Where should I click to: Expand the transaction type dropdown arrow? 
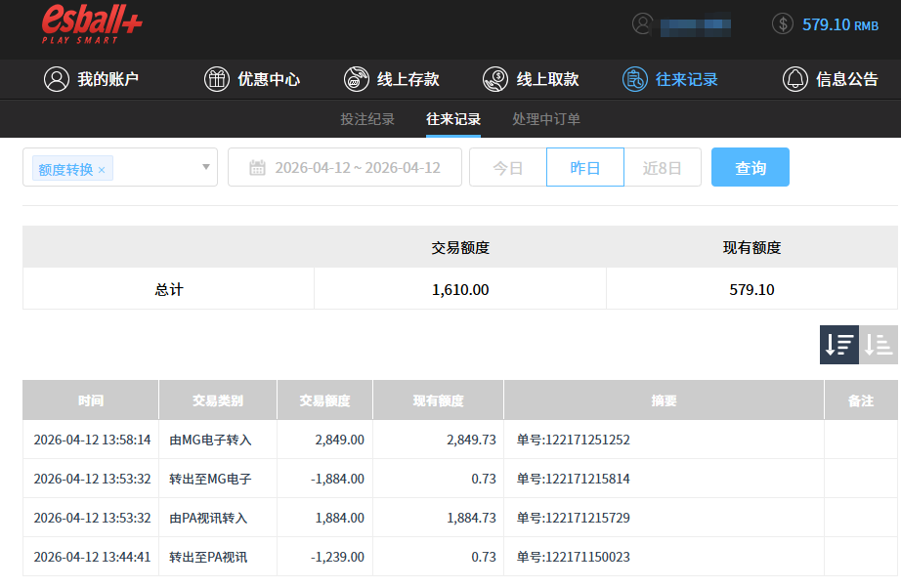[x=206, y=167]
